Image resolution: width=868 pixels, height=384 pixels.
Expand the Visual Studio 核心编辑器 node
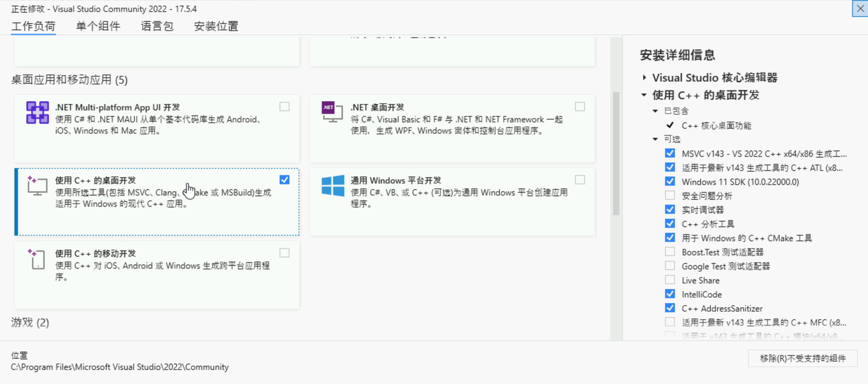(644, 77)
